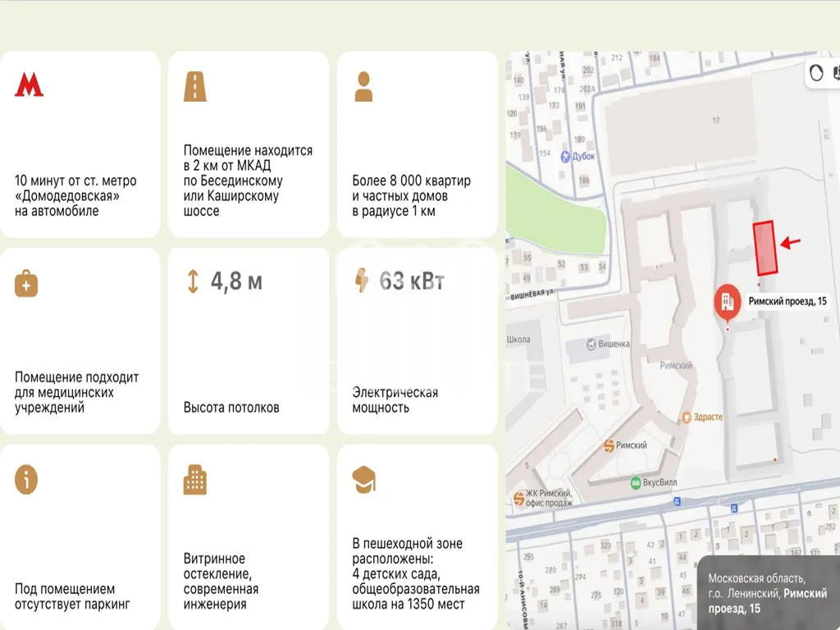Click the red metro M icon
The height and width of the screenshot is (630, 840).
[29, 84]
